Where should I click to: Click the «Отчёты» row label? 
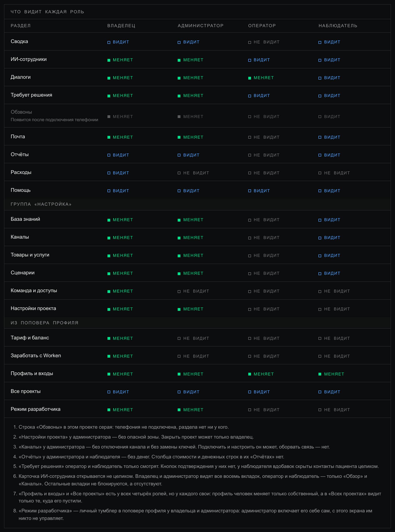[20, 155]
